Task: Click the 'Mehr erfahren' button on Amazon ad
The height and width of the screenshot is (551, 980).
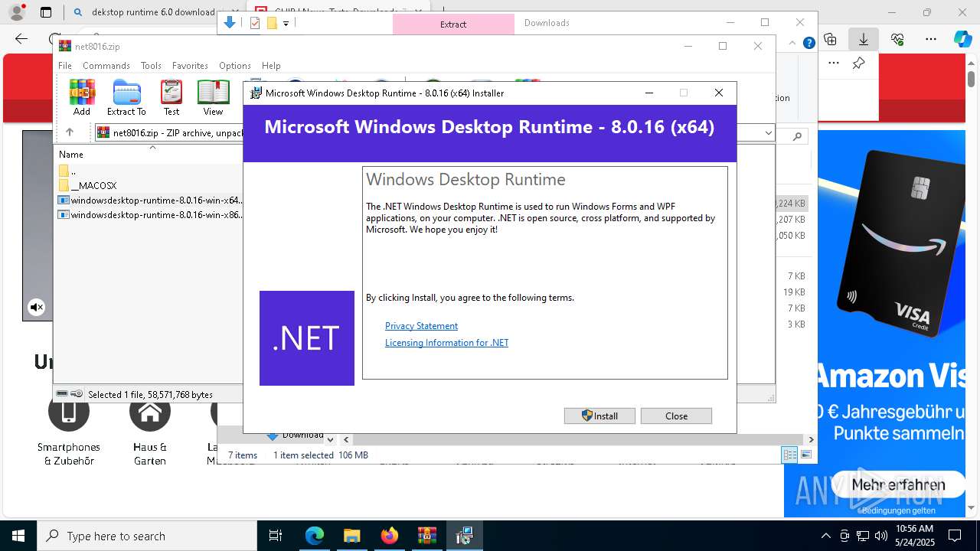Action: click(x=898, y=484)
